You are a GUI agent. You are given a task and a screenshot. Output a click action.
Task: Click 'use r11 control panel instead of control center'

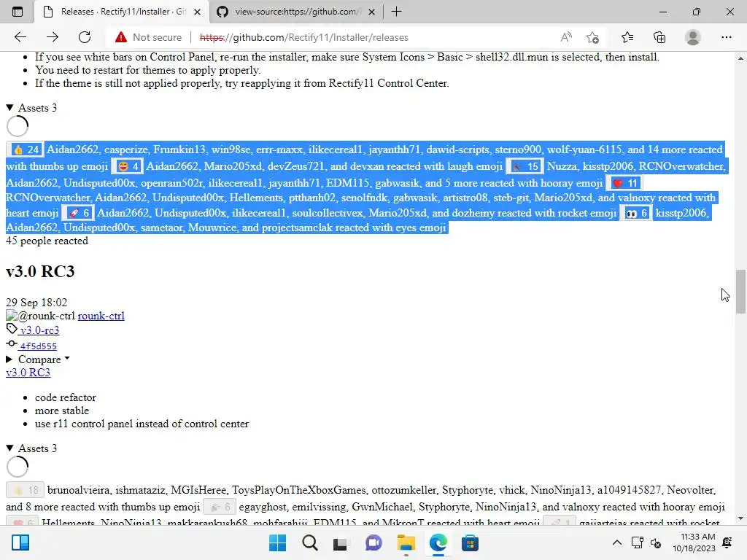pyautogui.click(x=142, y=424)
